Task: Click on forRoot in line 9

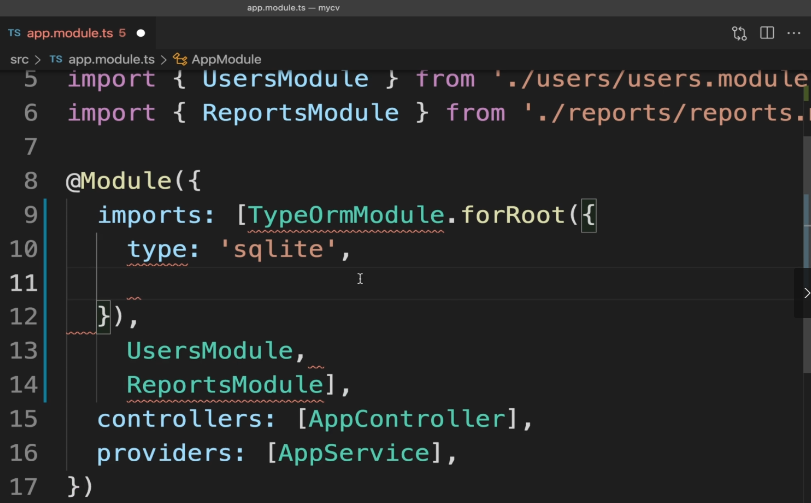Action: 513,215
